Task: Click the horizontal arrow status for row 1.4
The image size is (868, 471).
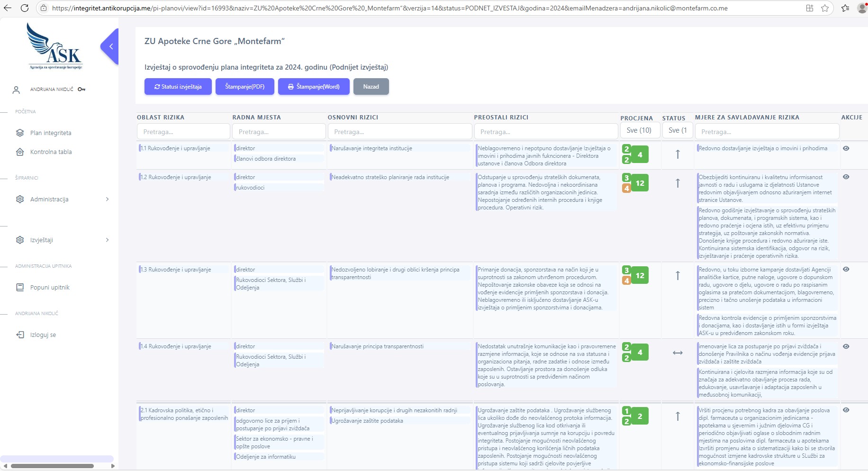Action: [x=678, y=353]
